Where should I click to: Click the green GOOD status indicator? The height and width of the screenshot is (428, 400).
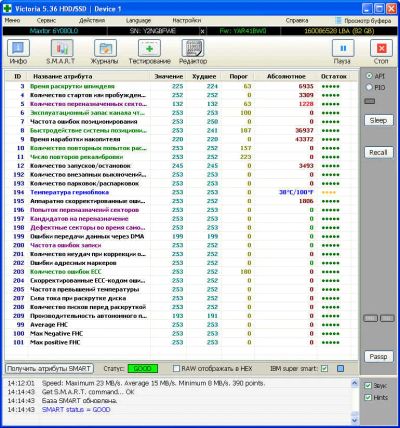pos(143,369)
